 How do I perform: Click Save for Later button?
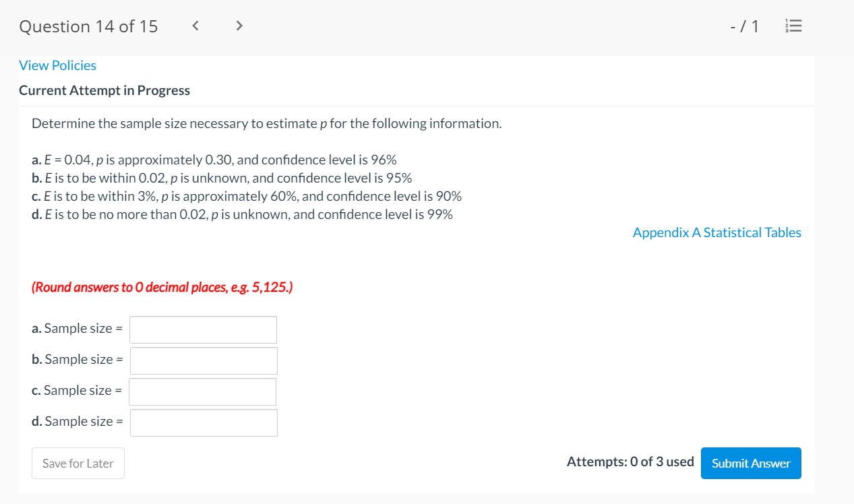pyautogui.click(x=78, y=463)
